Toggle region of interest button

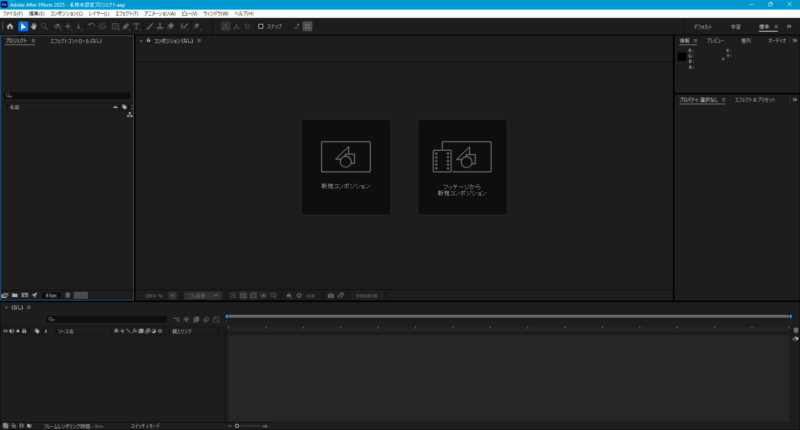tap(263, 296)
